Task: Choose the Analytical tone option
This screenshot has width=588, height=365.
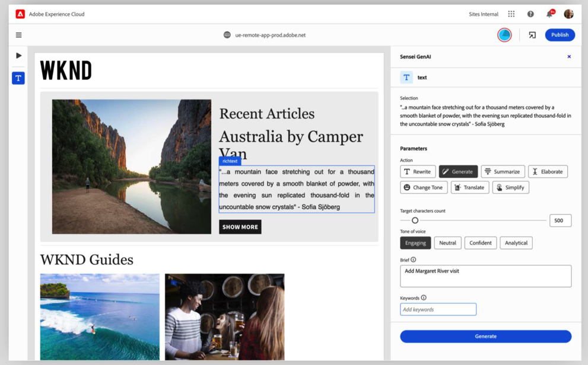Action: (516, 243)
